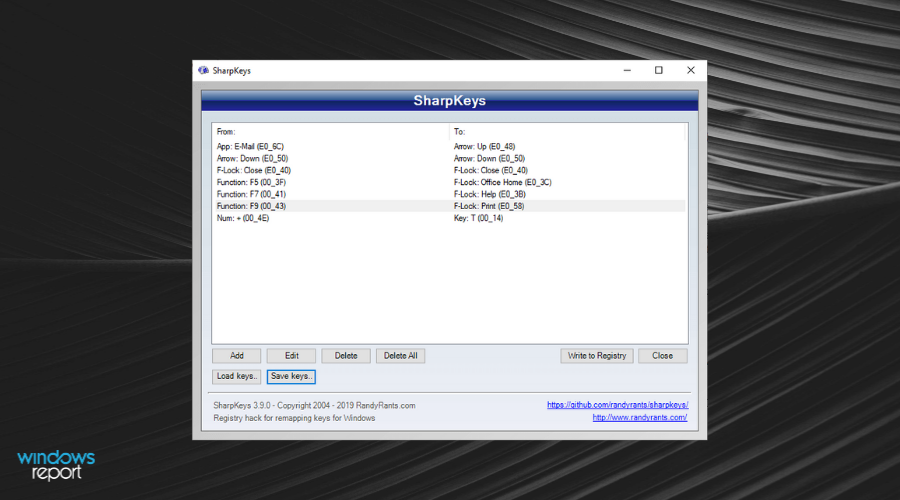This screenshot has height=500, width=900.
Task: Click the Key: T (00_14) cell
Action: [478, 218]
